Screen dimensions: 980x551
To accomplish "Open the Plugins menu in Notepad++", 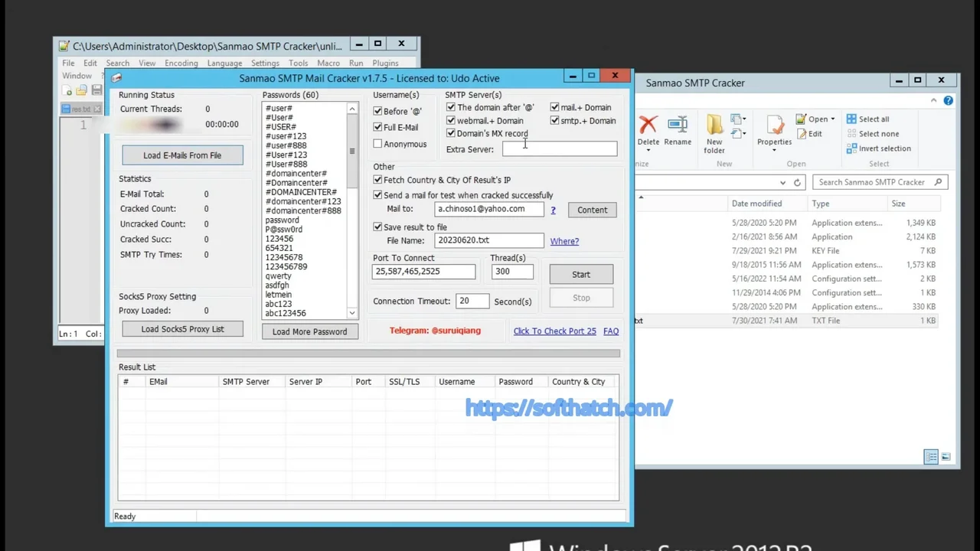I will point(385,63).
